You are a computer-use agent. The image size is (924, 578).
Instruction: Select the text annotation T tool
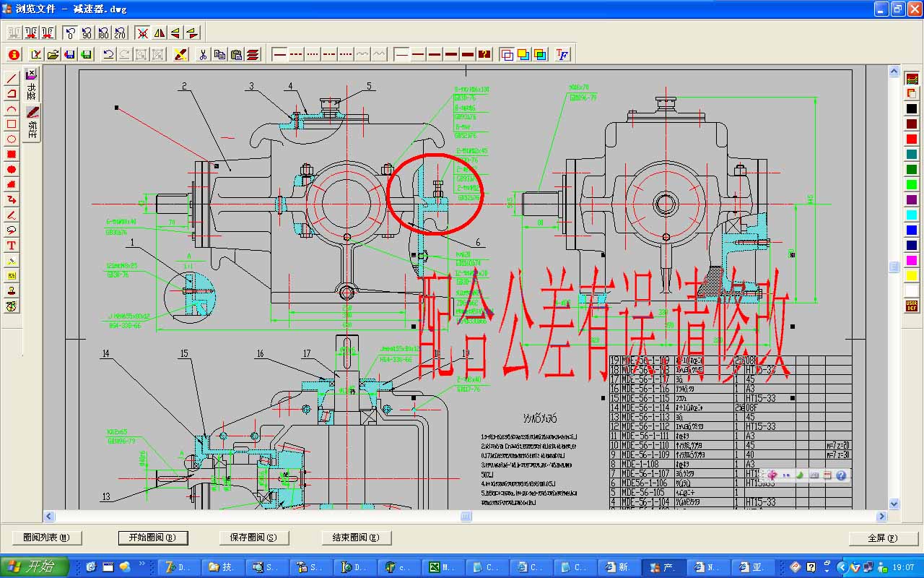pos(12,245)
